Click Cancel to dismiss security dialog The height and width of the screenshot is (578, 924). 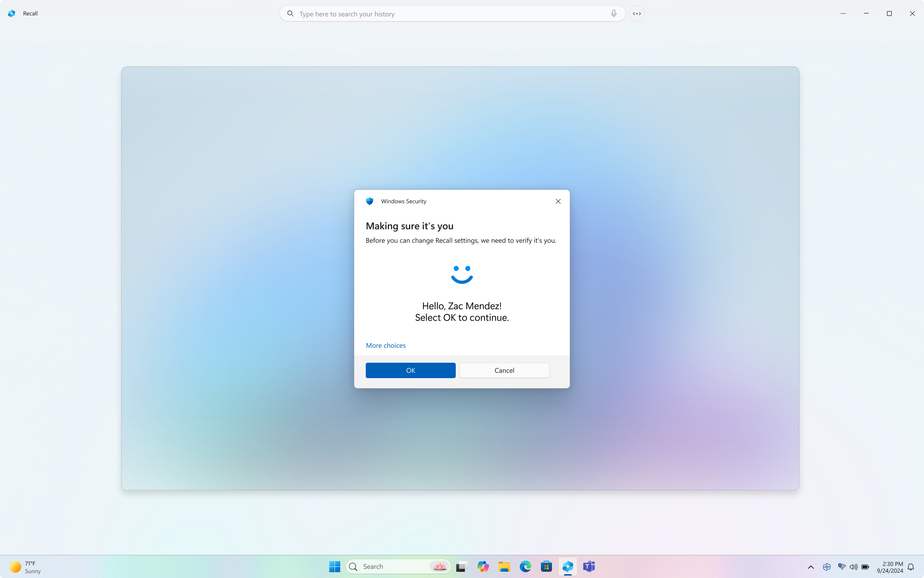(x=503, y=370)
